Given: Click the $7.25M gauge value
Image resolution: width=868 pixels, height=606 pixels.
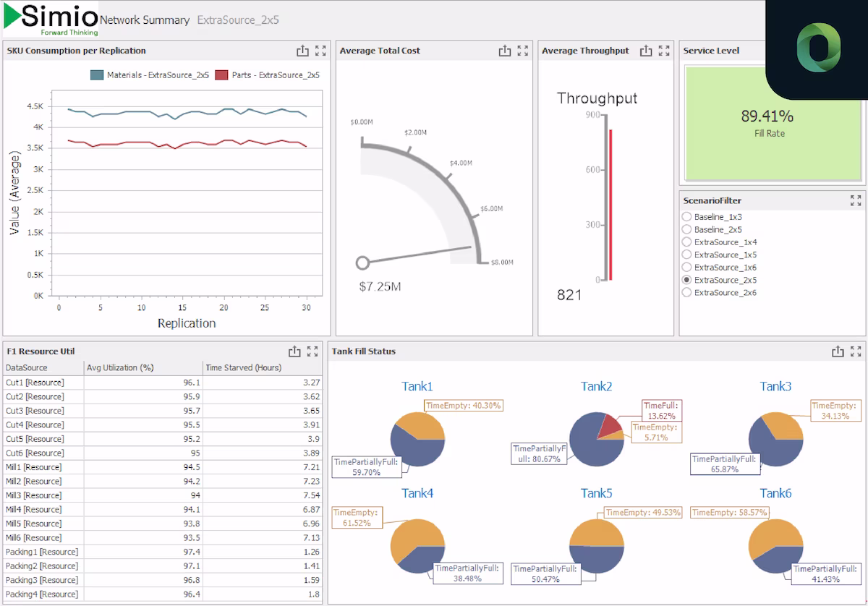Looking at the screenshot, I should (x=380, y=286).
